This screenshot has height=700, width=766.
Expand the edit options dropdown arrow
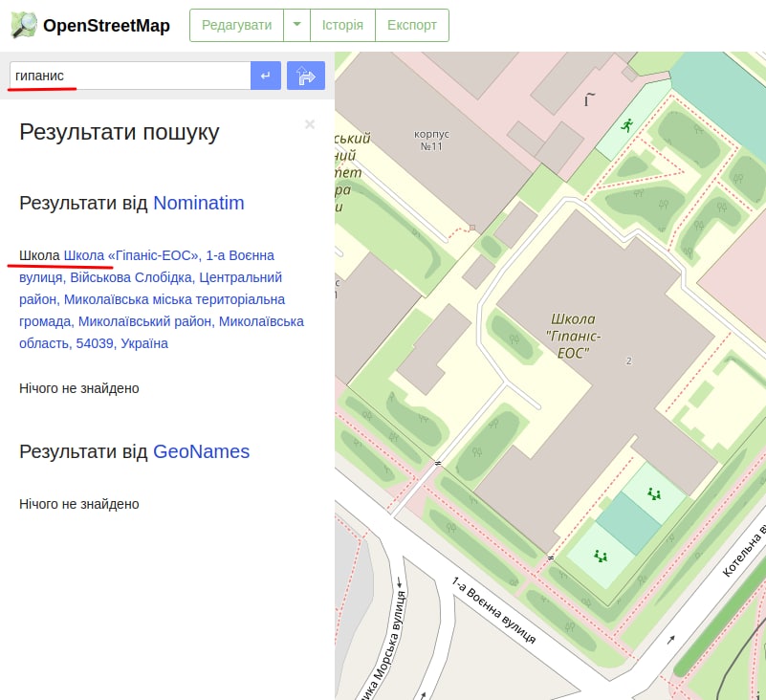pos(296,25)
